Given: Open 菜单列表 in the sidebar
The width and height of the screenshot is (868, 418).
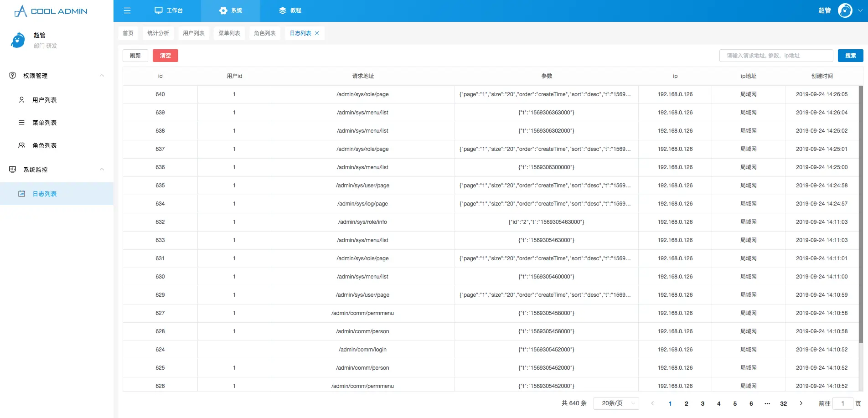Looking at the screenshot, I should click(57, 123).
